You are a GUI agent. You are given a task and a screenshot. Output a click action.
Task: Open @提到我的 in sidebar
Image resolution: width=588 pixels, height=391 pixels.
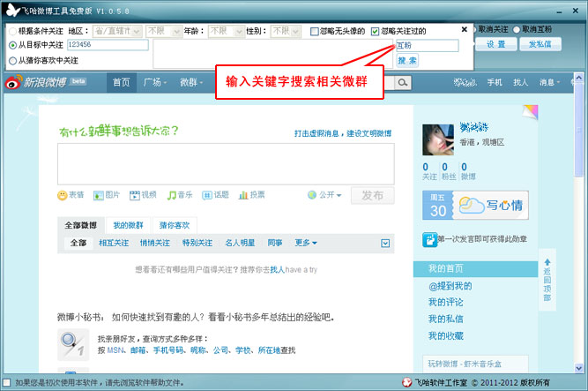[450, 286]
